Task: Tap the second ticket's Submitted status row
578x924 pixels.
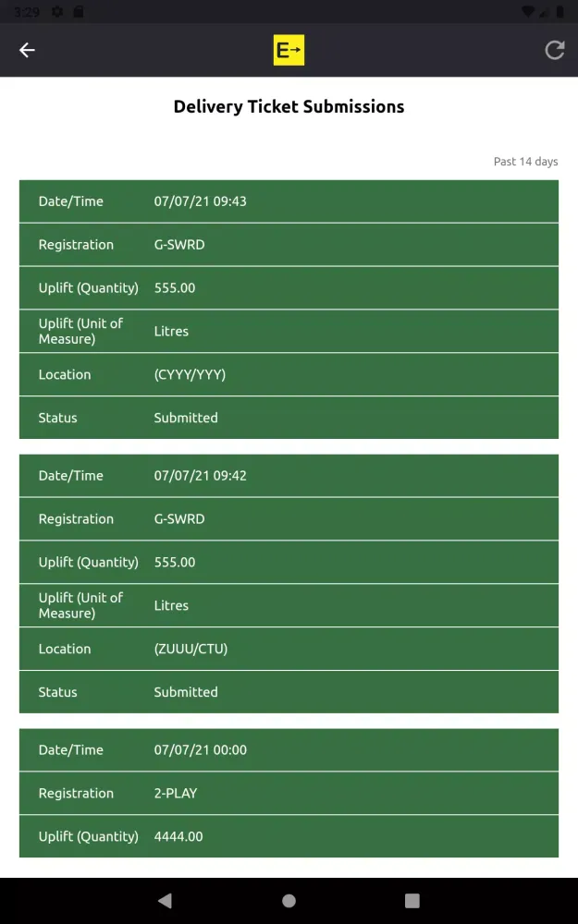Action: tap(289, 692)
